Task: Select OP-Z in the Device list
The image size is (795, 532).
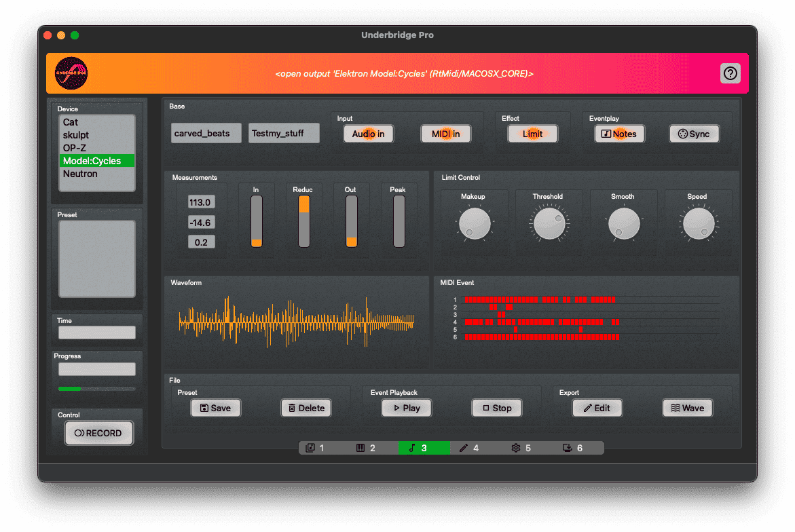Action: (97, 148)
